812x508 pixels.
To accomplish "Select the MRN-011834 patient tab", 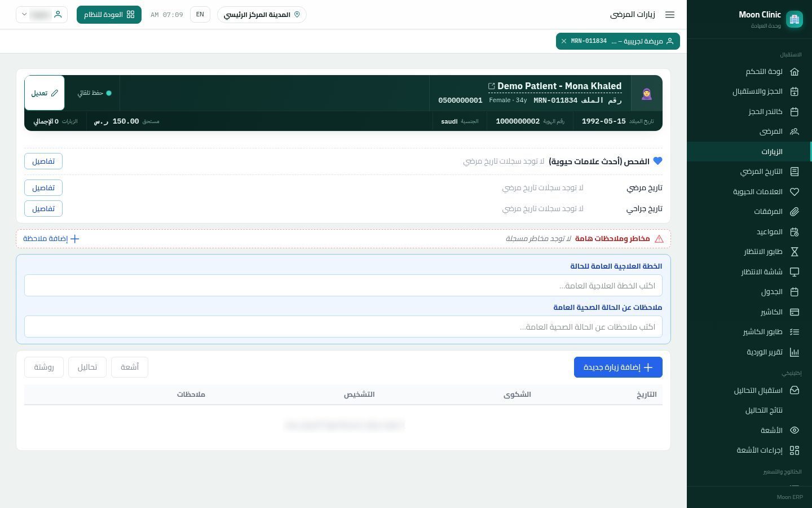I will tap(618, 41).
